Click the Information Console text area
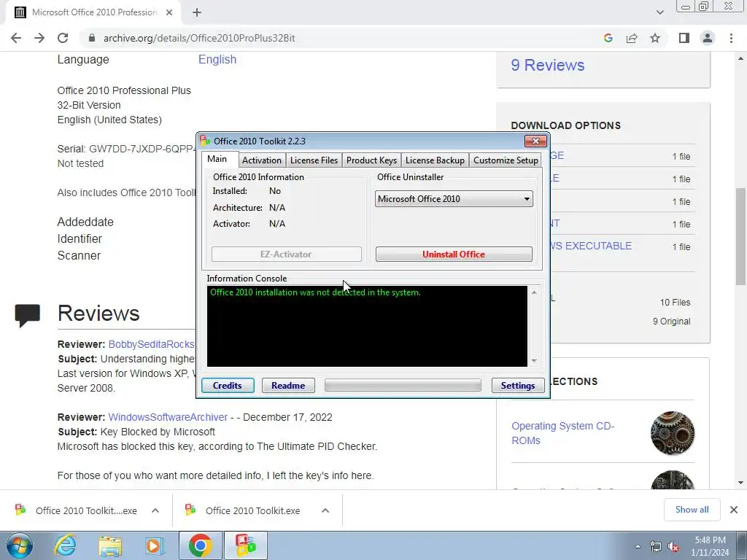747x560 pixels. (367, 326)
